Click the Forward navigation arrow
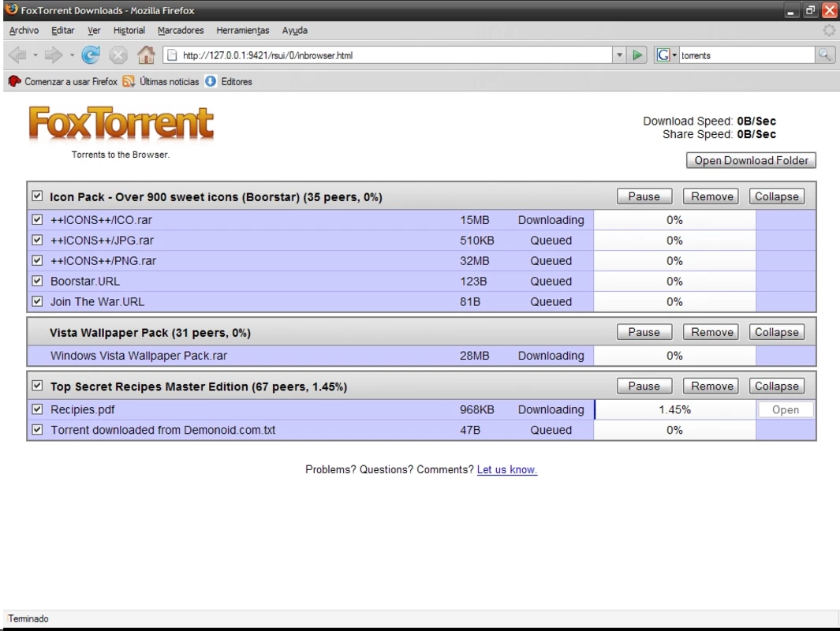 [x=53, y=54]
